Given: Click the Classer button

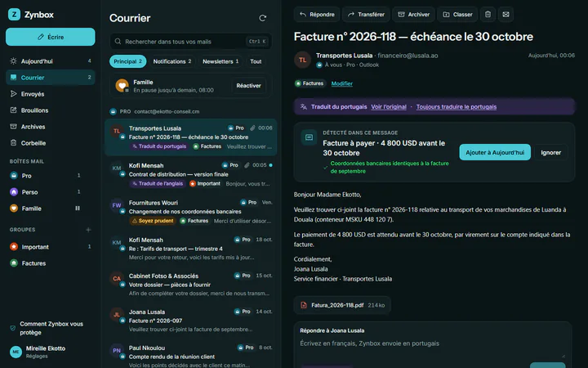Looking at the screenshot, I should click(x=457, y=14).
